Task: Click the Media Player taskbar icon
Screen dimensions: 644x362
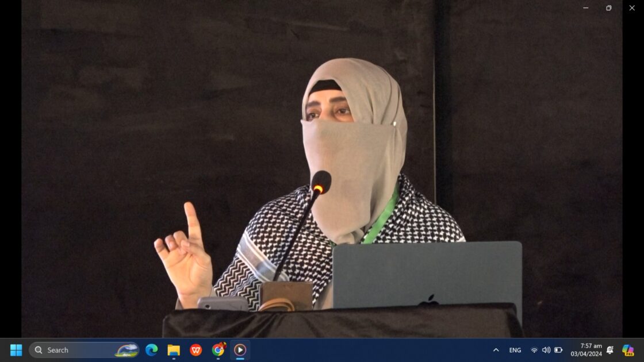Action: (240, 350)
